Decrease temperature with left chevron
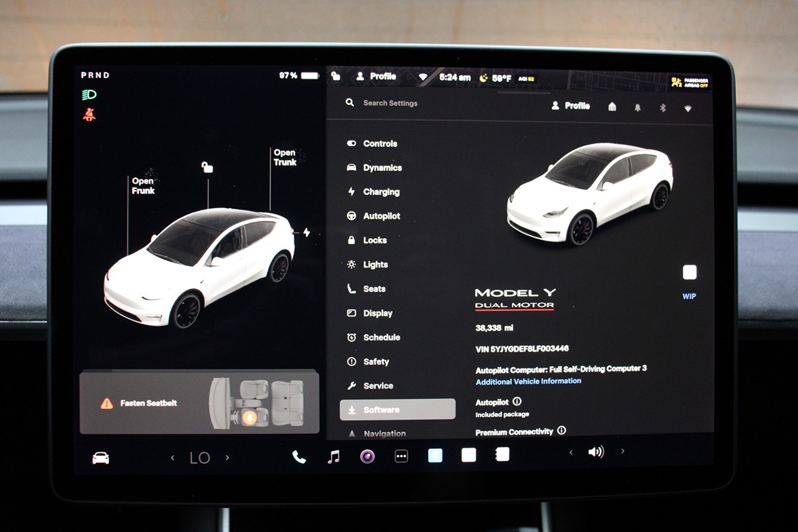 [172, 458]
